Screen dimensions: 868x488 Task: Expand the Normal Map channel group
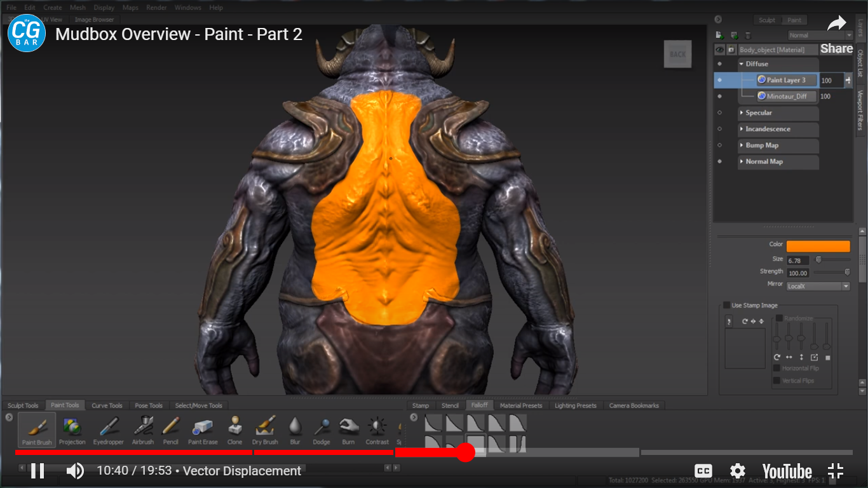pos(742,161)
